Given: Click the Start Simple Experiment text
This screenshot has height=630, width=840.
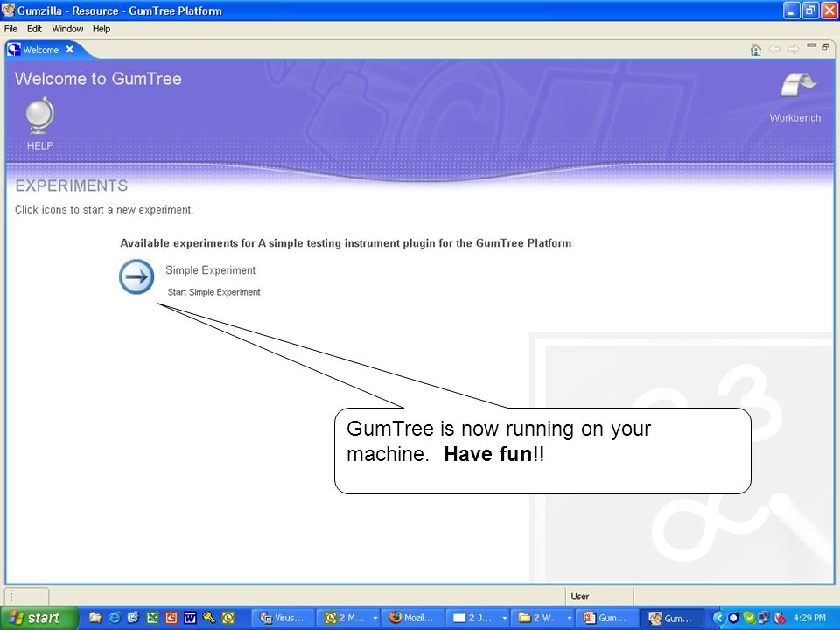Looking at the screenshot, I should click(213, 292).
